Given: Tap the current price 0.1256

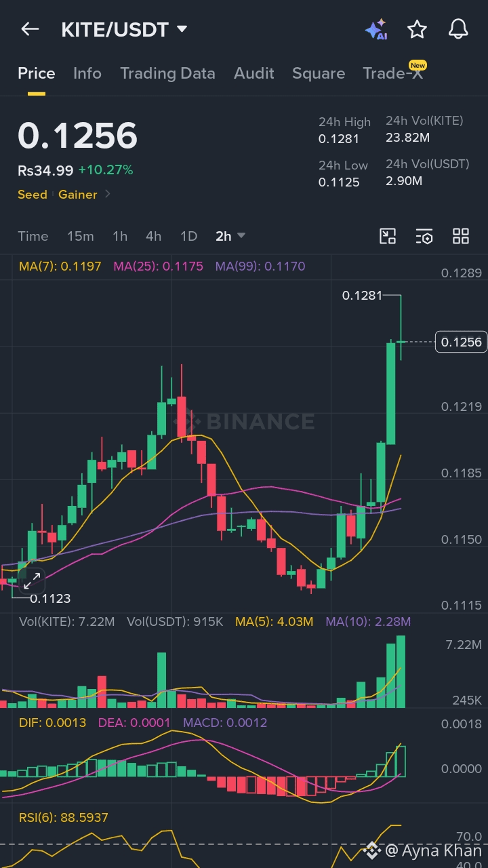Looking at the screenshot, I should [77, 136].
